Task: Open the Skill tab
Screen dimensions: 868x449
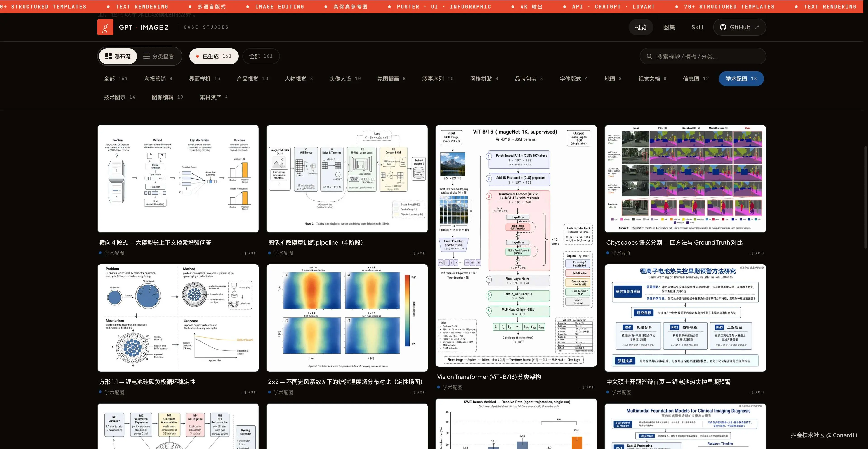Action: 697,27
